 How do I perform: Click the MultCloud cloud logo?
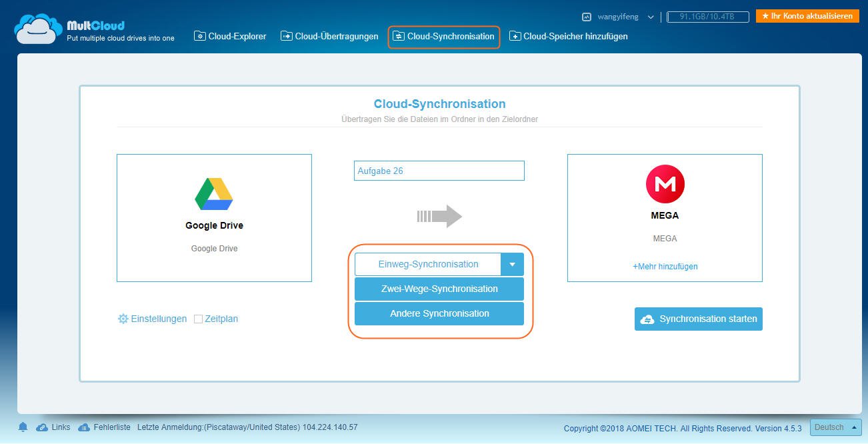[39, 29]
